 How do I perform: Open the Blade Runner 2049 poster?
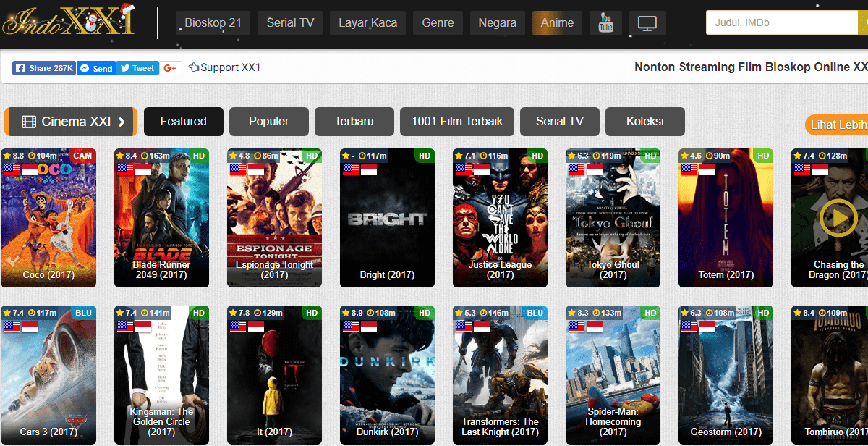[161, 218]
